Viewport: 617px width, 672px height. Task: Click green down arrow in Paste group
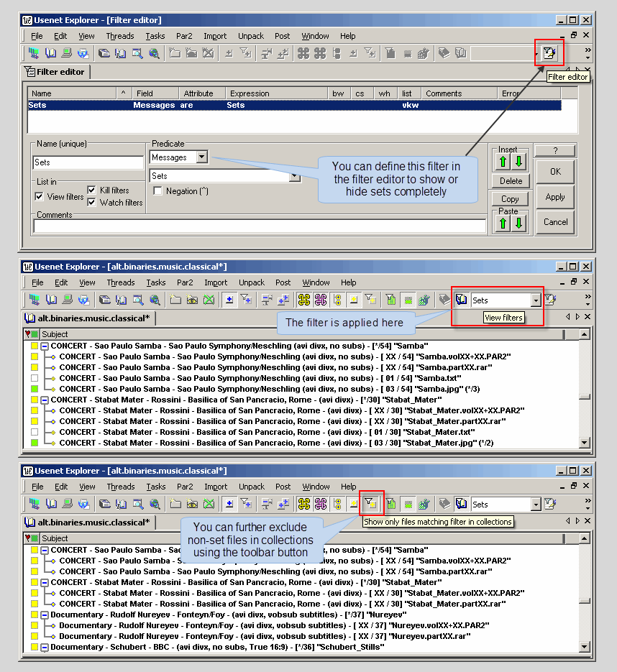pyautogui.click(x=518, y=224)
